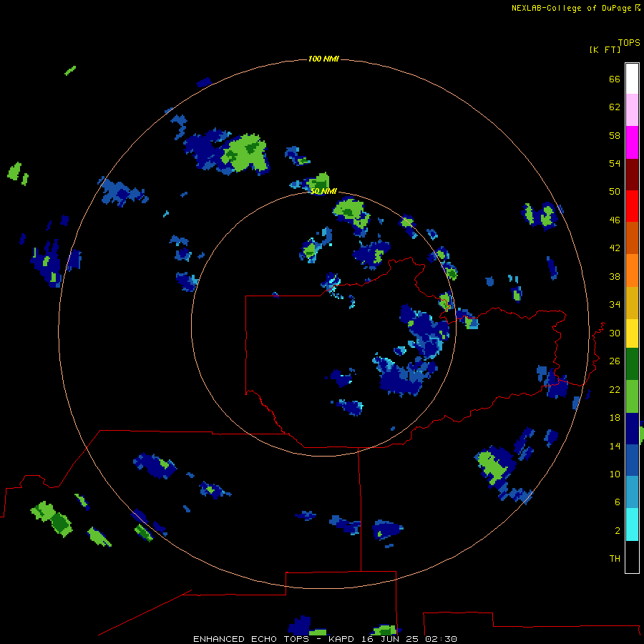Click the yellow legend swatch

(x=632, y=333)
